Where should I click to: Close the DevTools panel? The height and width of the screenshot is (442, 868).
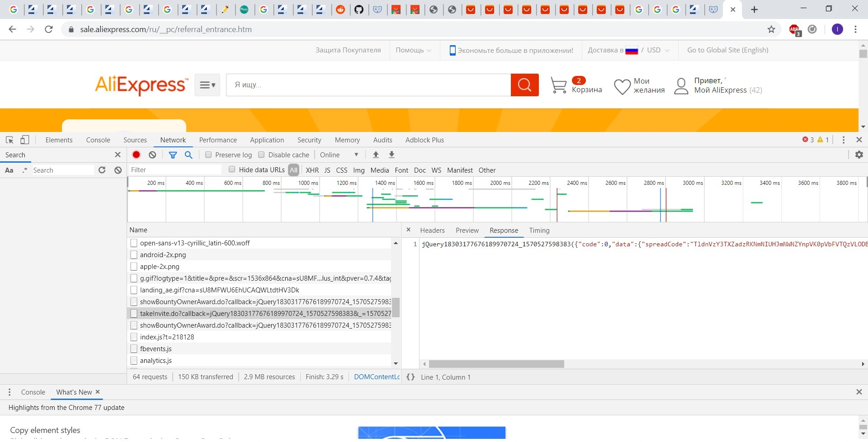859,140
